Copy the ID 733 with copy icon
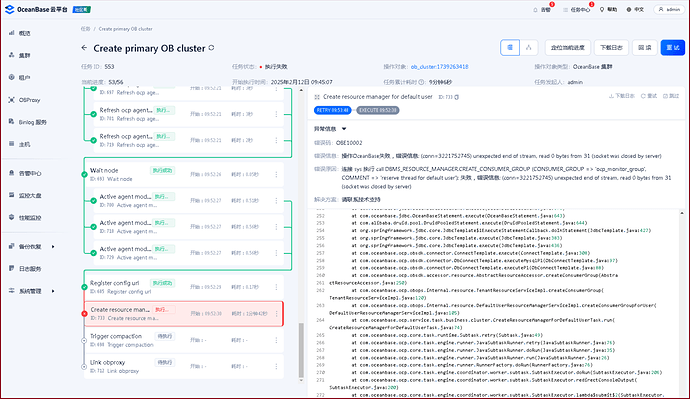This screenshot has height=399, width=690. [x=457, y=97]
